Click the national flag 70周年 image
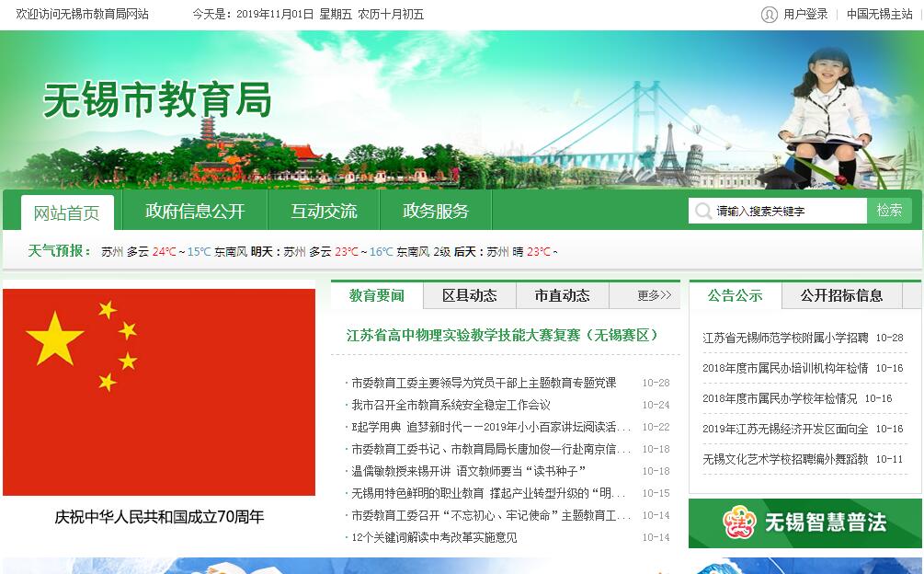The image size is (924, 574). [x=159, y=392]
